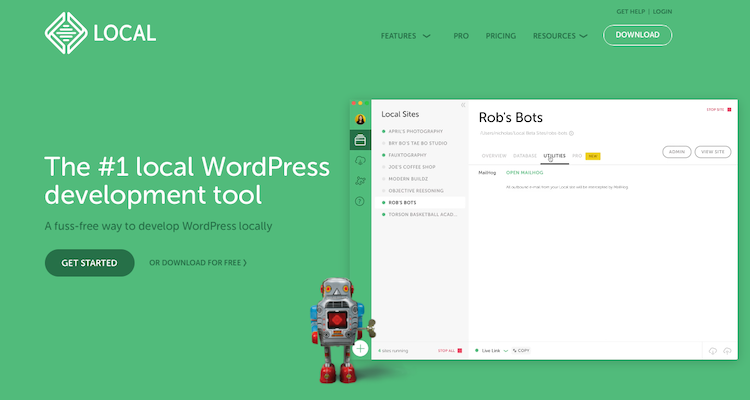Open the Help question mark icon

(x=360, y=201)
